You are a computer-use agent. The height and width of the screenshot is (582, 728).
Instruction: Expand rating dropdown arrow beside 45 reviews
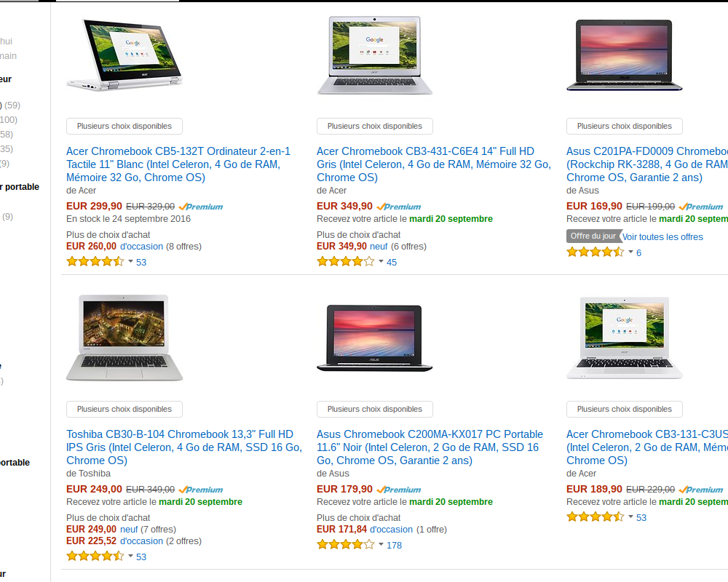tap(381, 262)
